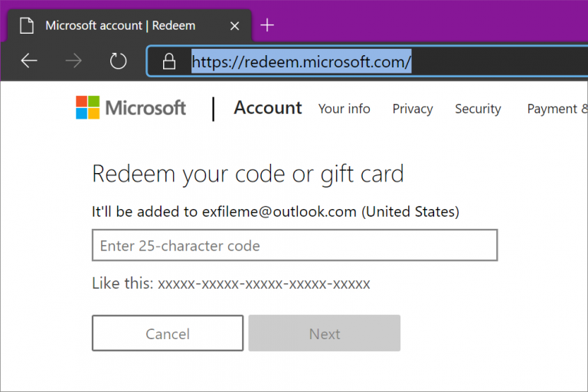Open the Account heading link
588x392 pixels.
tap(268, 108)
